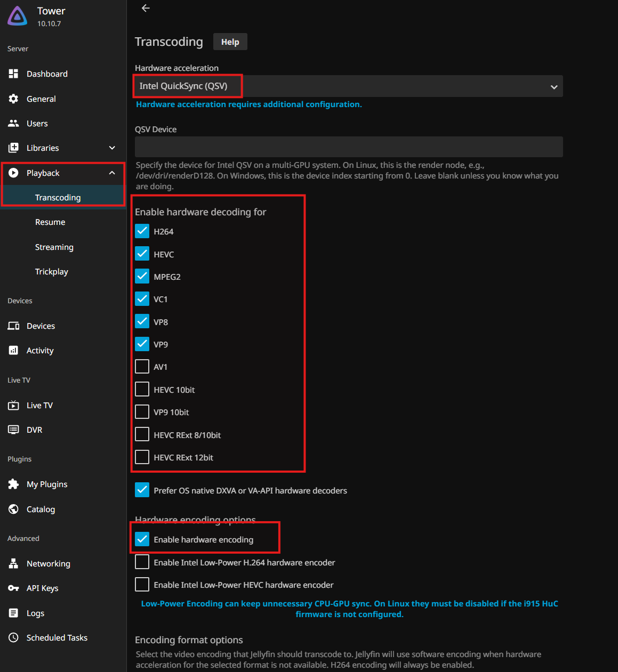Open the Streaming submenu item
Image resolution: width=618 pixels, height=672 pixels.
[x=54, y=247]
